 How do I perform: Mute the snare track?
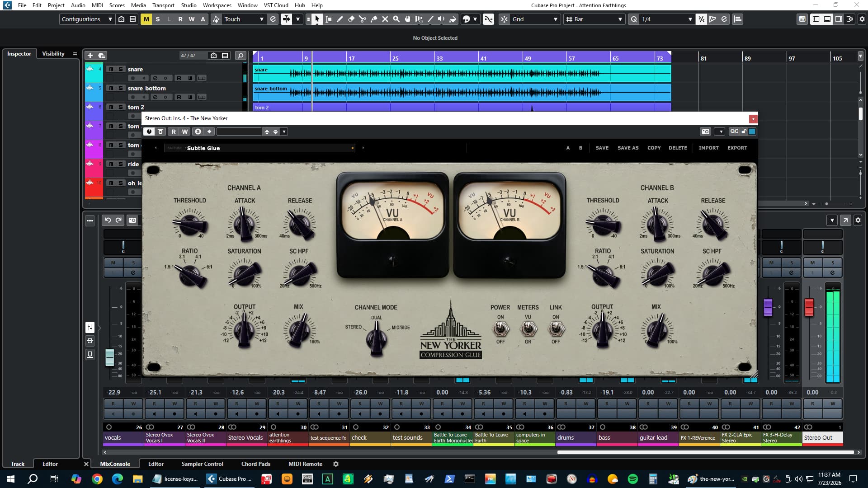111,69
